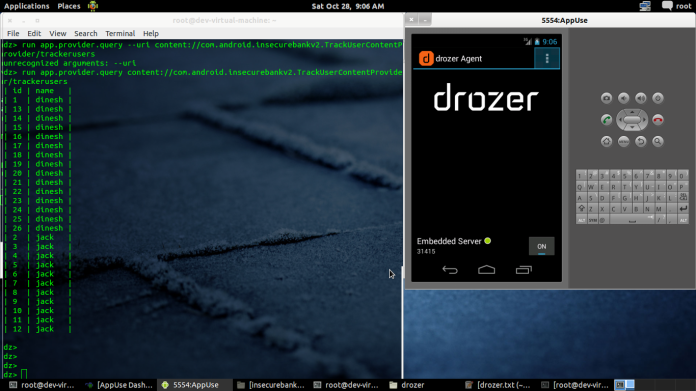Click the D-pad left arrow
The image size is (696, 391).
[620, 120]
